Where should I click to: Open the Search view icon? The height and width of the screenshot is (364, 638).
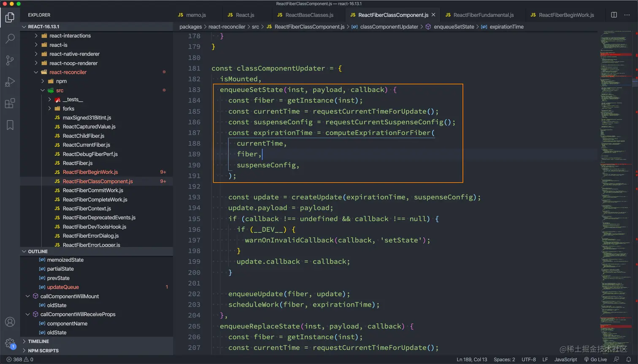(x=10, y=39)
